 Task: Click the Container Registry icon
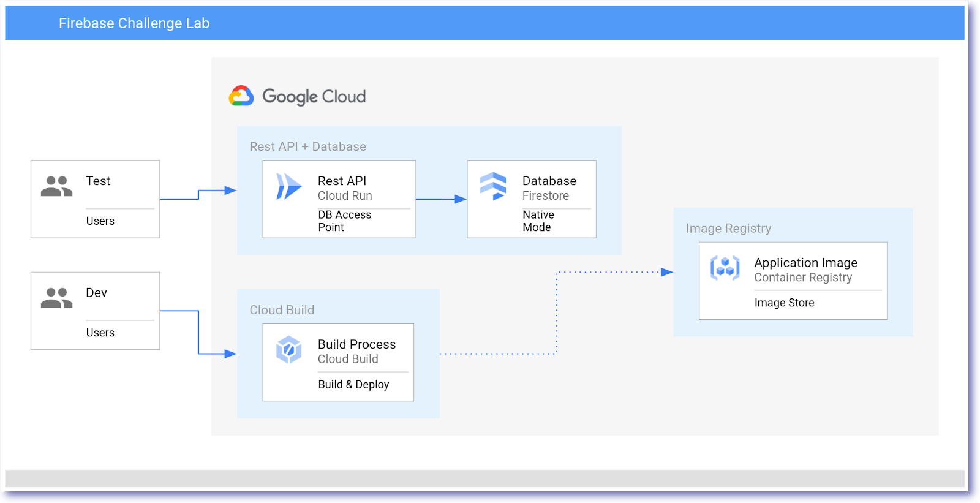tap(725, 268)
